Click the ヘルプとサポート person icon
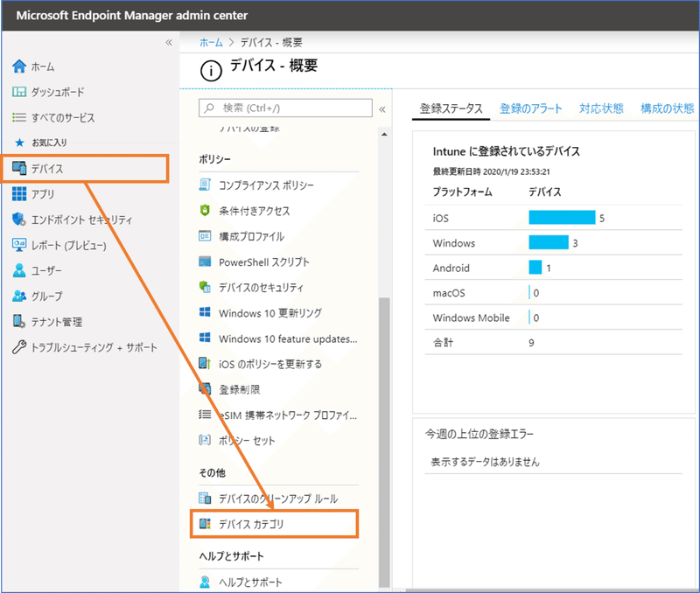 coord(205,582)
